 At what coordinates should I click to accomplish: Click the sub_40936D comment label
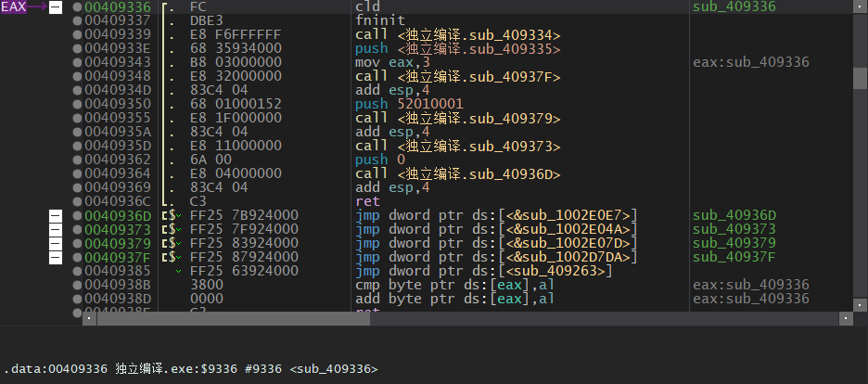coord(734,215)
